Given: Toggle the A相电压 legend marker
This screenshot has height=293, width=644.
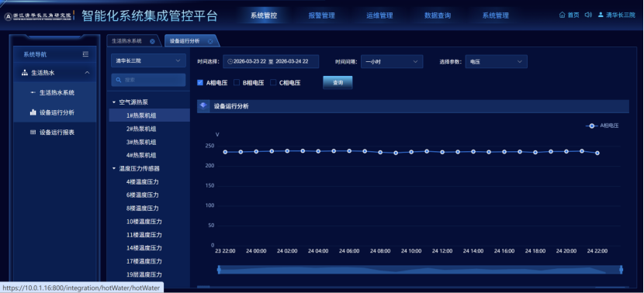Looking at the screenshot, I should click(591, 126).
